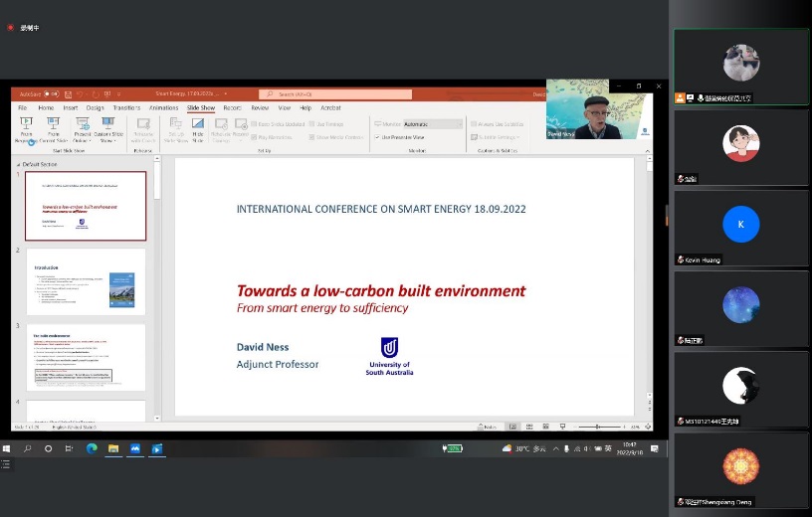Viewport: 812px width, 517px height.
Task: Open the Monitor Automatic dropdown
Action: (x=431, y=123)
